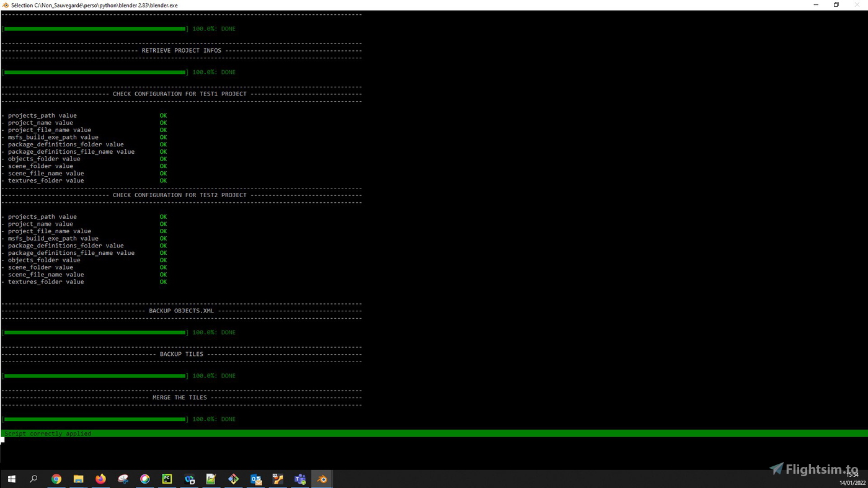Open PyCharm from the taskbar
The width and height of the screenshot is (868, 488).
[x=167, y=479]
